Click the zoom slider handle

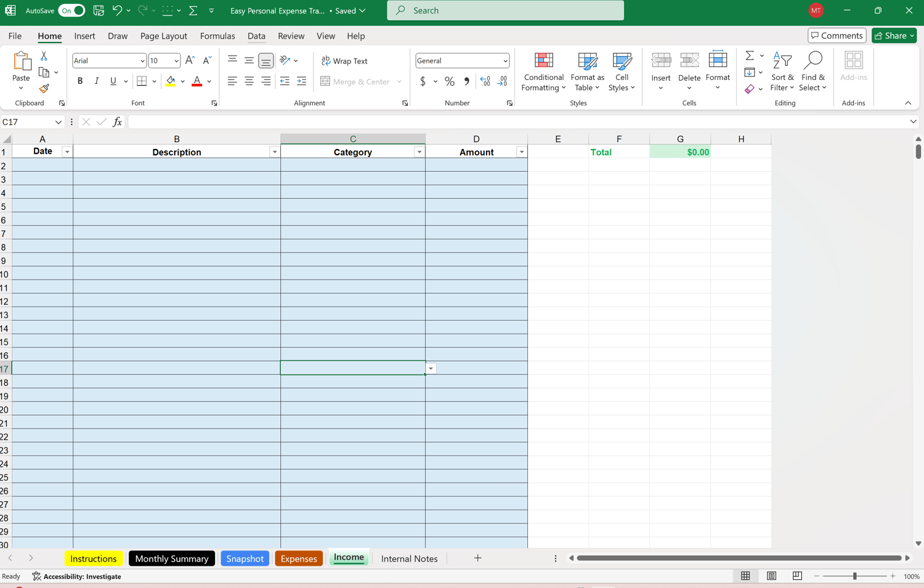click(x=855, y=576)
